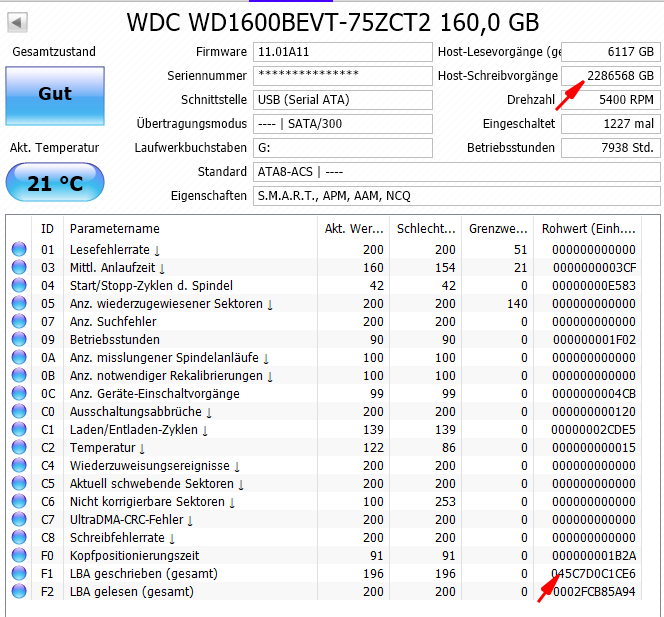The width and height of the screenshot is (664, 617).
Task: Click status orb of Wiederzuweisungsereignisse row
Action: pyautogui.click(x=19, y=465)
